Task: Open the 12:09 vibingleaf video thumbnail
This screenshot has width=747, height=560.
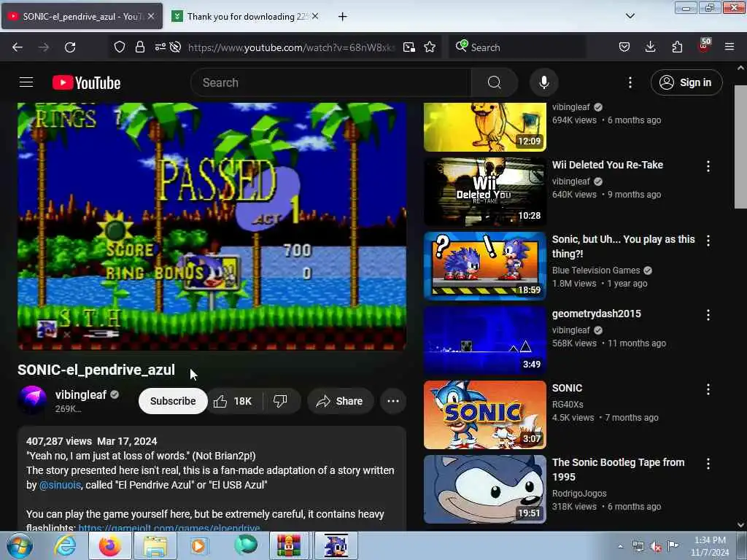Action: [x=485, y=127]
